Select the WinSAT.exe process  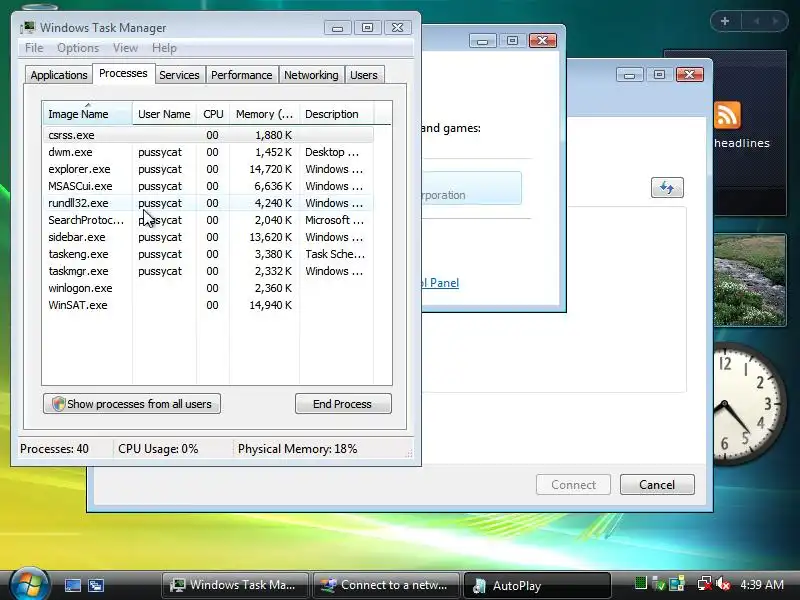[208, 305]
